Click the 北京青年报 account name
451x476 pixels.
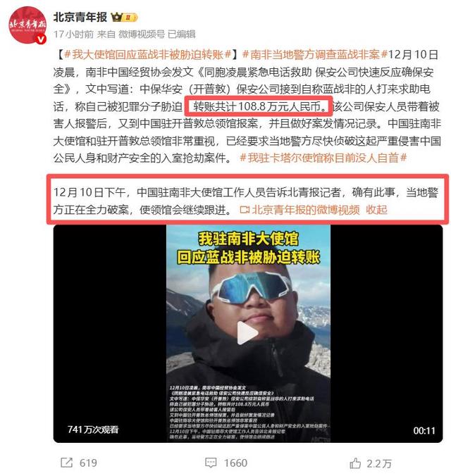click(x=80, y=18)
